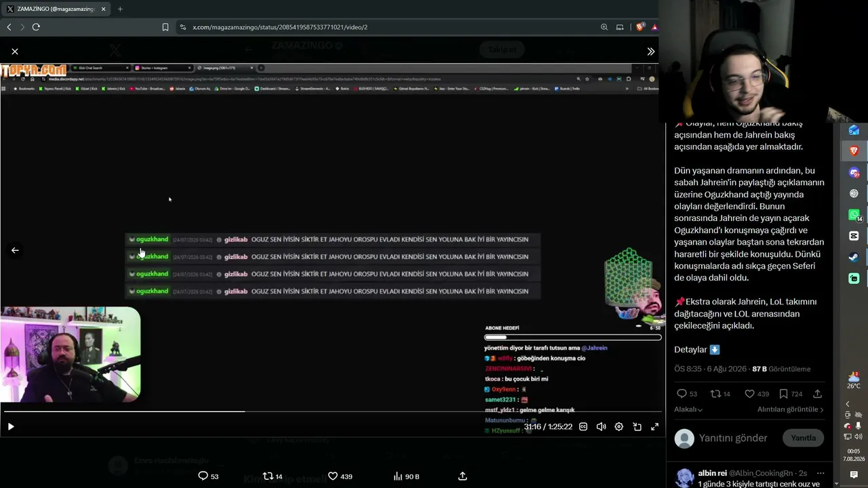Open Outlook from the taskbar
868x488 pixels.
click(854, 129)
